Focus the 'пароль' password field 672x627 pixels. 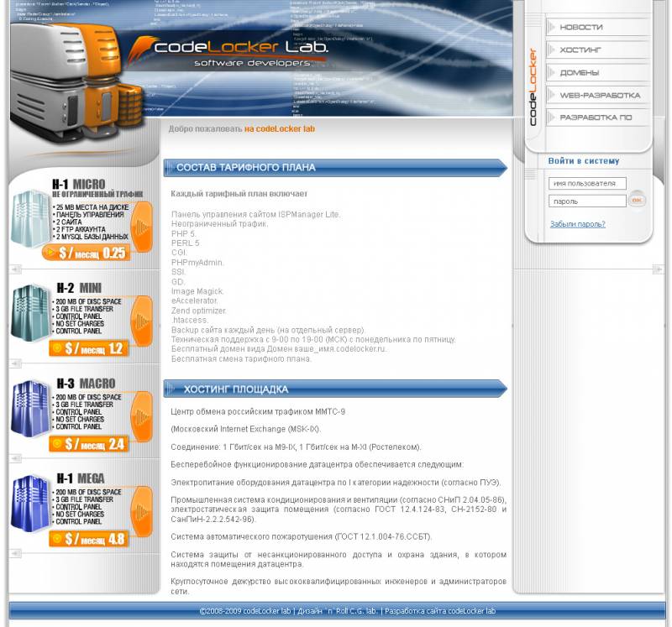587,201
